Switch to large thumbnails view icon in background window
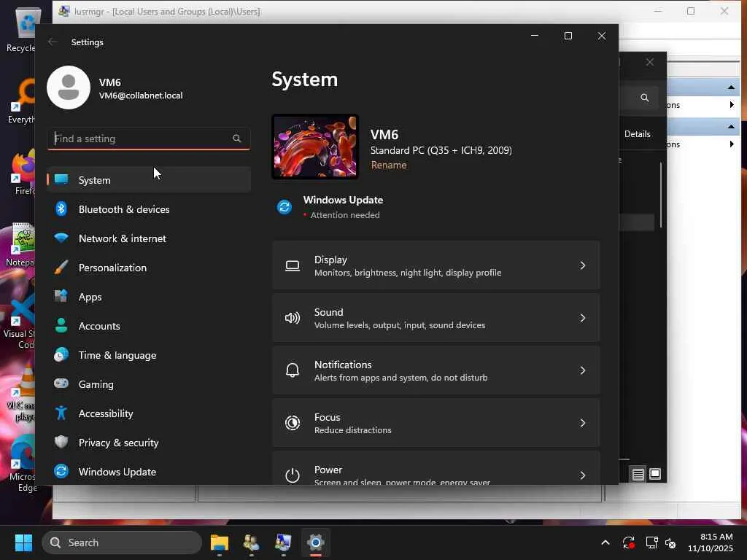The height and width of the screenshot is (560, 747). click(x=655, y=474)
